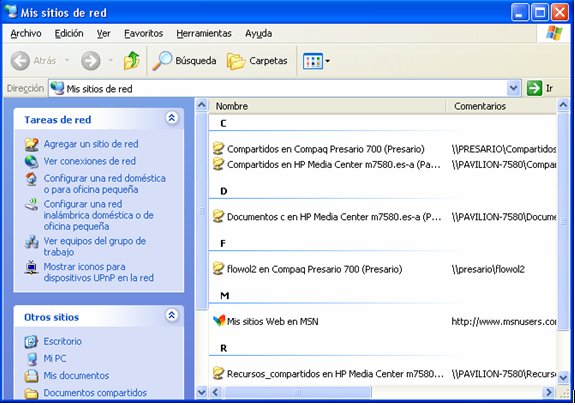Open the Búsqueda search tool
Image resolution: width=575 pixels, height=405 pixels.
coord(185,61)
